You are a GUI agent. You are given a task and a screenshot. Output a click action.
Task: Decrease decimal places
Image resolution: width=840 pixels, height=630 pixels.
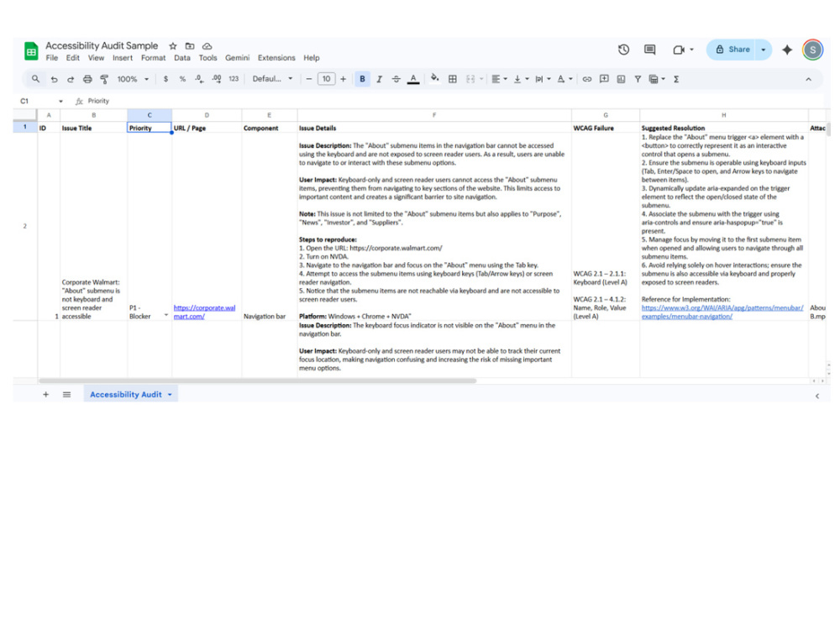[x=199, y=79]
